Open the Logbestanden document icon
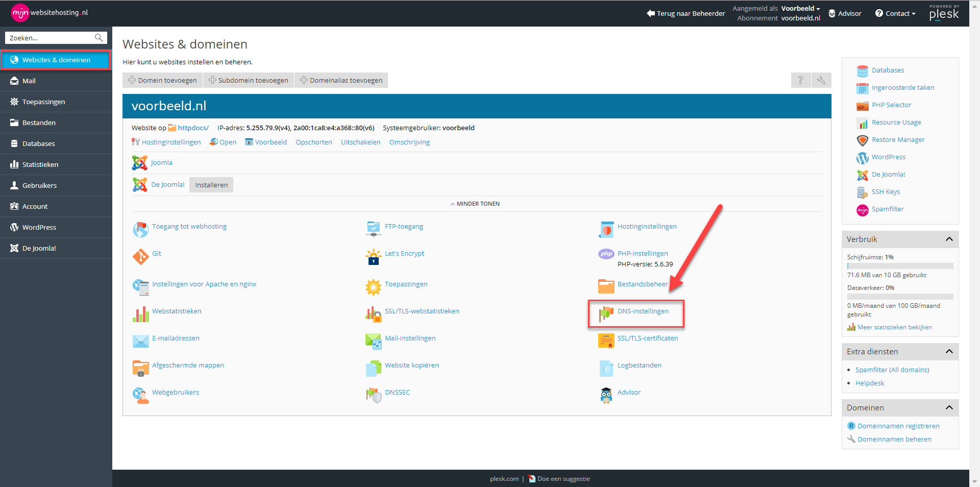 [x=606, y=369]
